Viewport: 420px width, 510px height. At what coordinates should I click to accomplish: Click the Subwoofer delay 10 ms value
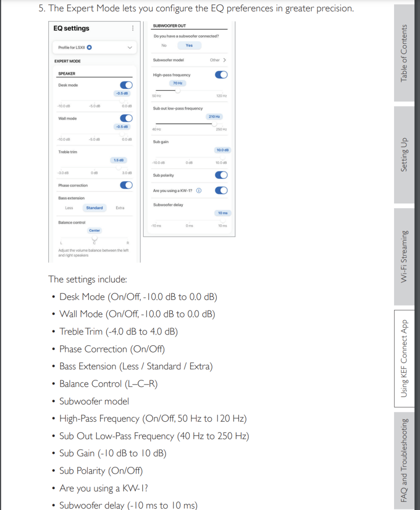(223, 213)
